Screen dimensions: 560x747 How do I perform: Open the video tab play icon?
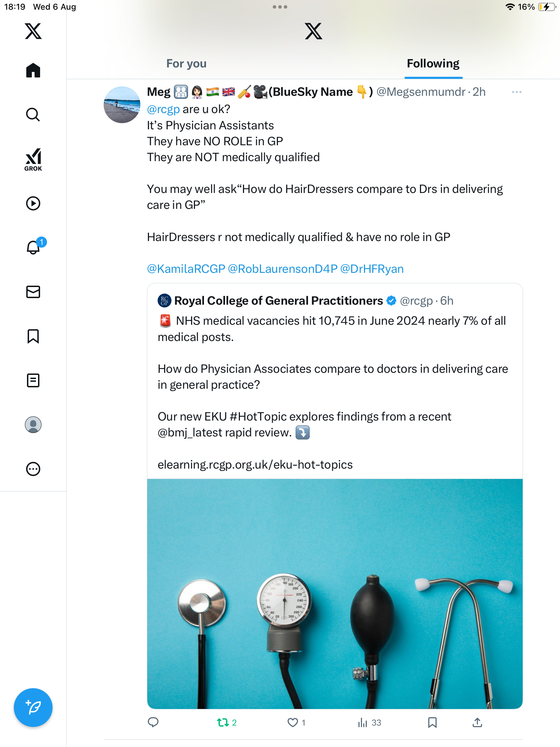pos(33,203)
